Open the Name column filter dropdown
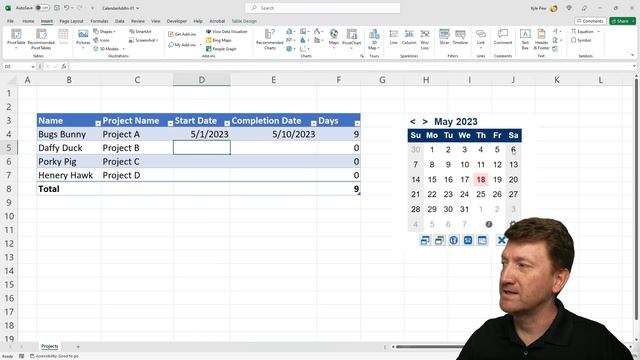The height and width of the screenshot is (360, 640). tap(98, 123)
